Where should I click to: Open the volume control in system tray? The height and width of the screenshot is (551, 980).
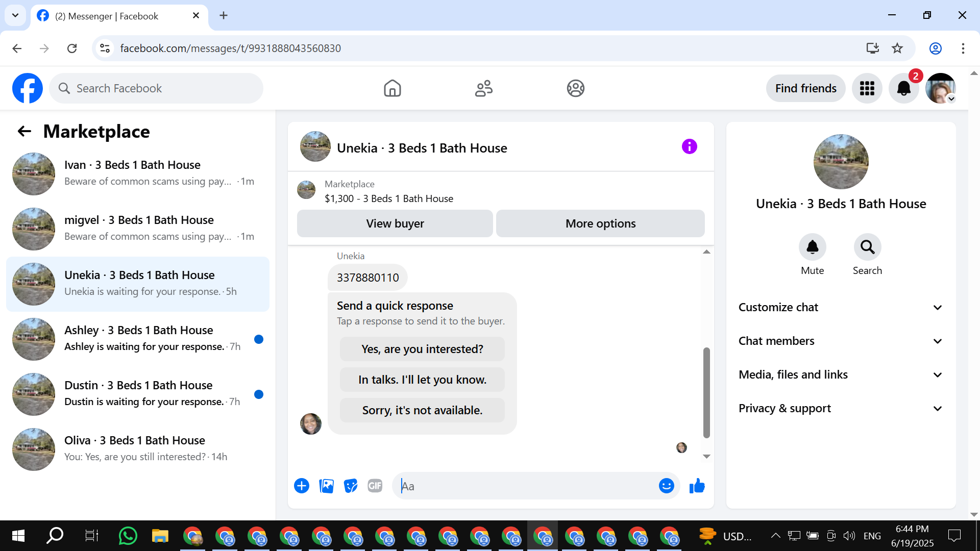[x=849, y=536]
